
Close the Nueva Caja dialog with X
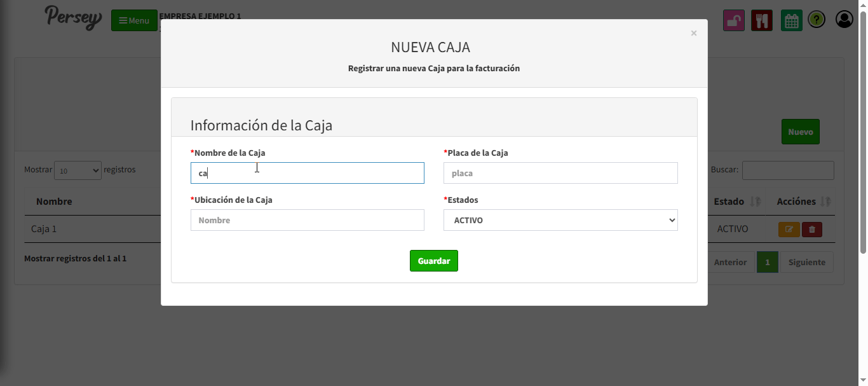(x=694, y=33)
